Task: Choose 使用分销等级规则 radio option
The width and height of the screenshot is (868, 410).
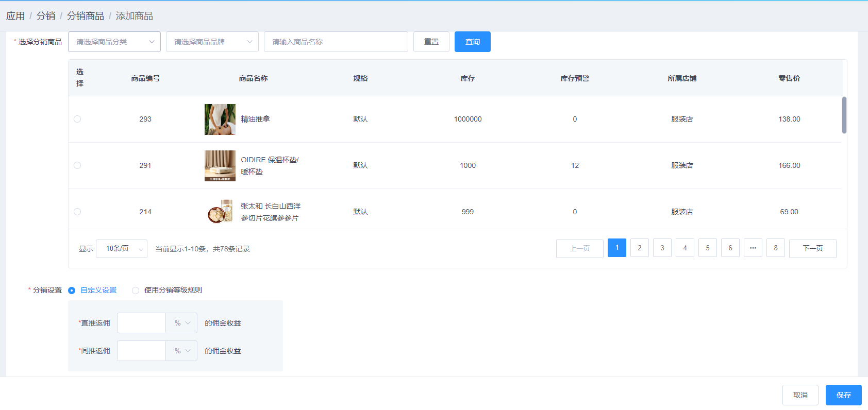Action: tap(136, 291)
